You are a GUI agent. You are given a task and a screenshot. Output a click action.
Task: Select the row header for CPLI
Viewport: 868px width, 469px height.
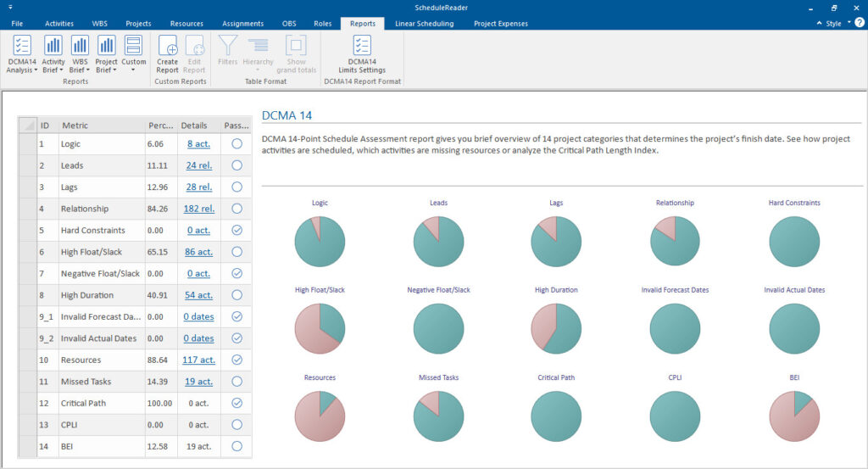click(x=28, y=425)
